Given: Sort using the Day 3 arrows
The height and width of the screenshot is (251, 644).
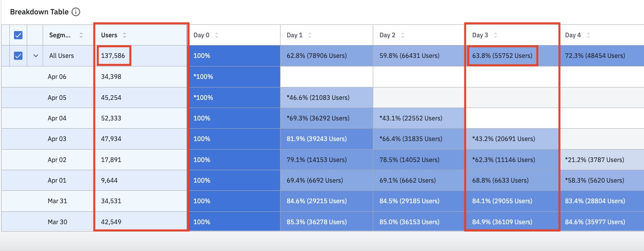Looking at the screenshot, I should click(x=495, y=35).
